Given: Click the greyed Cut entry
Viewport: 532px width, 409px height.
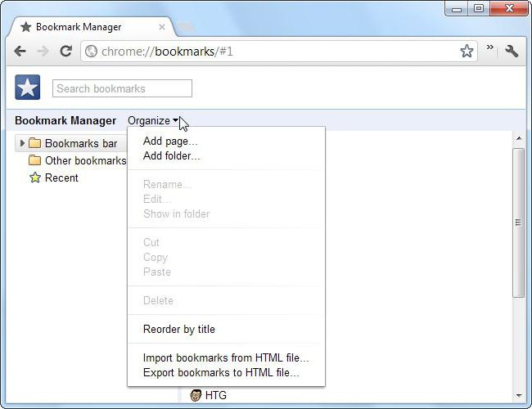Looking at the screenshot, I should point(151,242).
